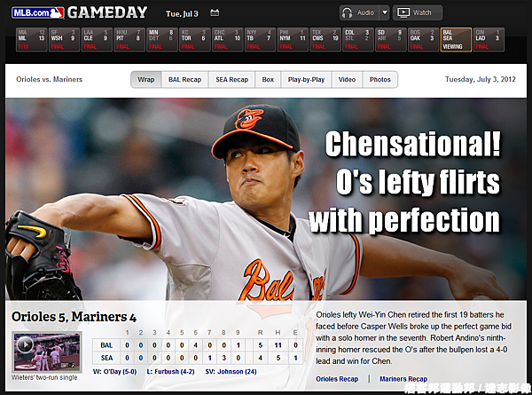Image resolution: width=532 pixels, height=395 pixels.
Task: Open the Orioles Recap link
Action: pyautogui.click(x=337, y=379)
